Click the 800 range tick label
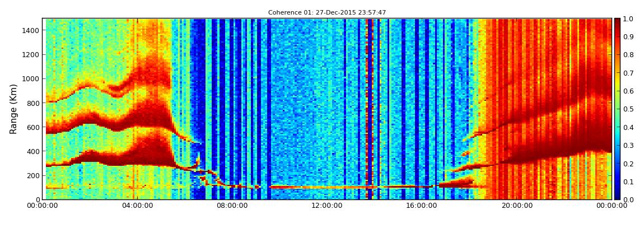The width and height of the screenshot is (644, 228). 33,103
